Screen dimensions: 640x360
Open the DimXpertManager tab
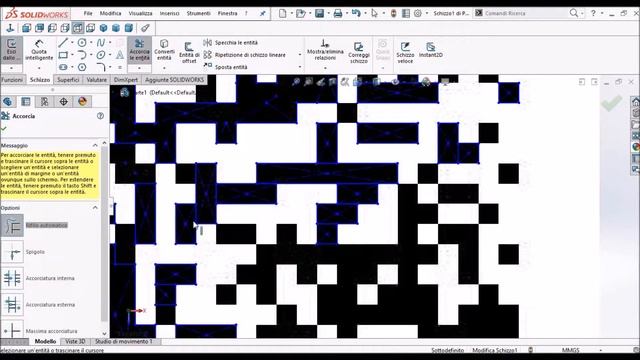click(x=63, y=101)
